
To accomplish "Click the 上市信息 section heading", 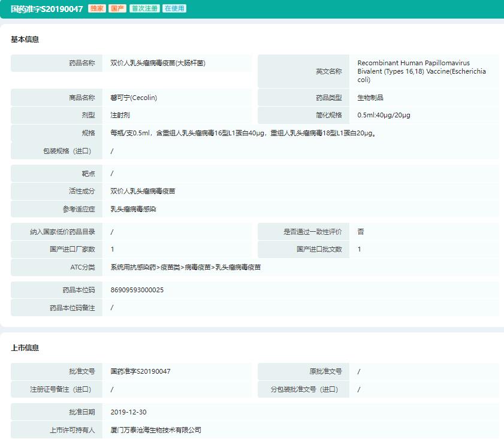I will (x=25, y=348).
